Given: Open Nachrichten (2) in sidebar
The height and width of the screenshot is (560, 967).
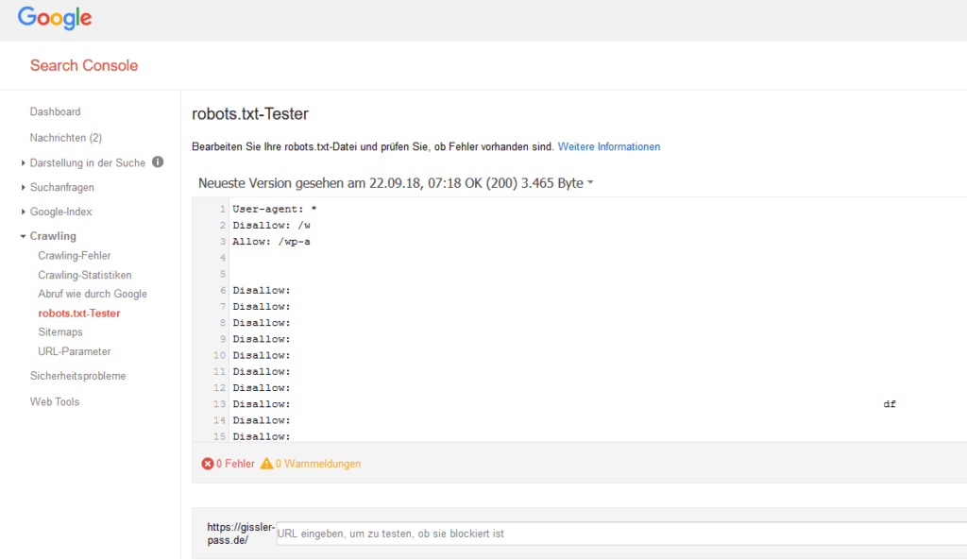Looking at the screenshot, I should click(x=66, y=138).
